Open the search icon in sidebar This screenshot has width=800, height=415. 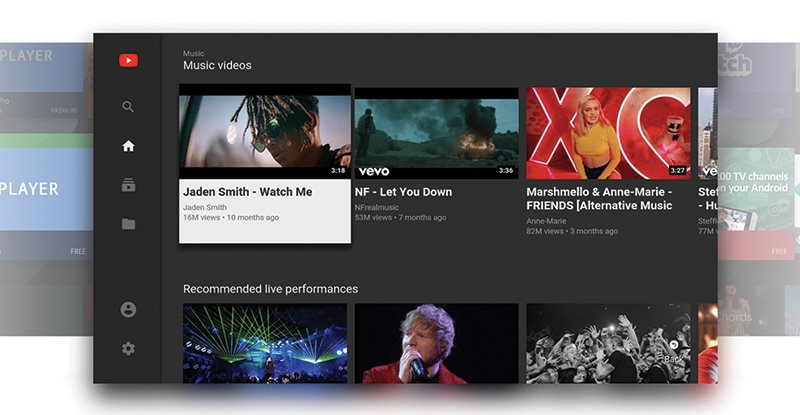tap(128, 107)
